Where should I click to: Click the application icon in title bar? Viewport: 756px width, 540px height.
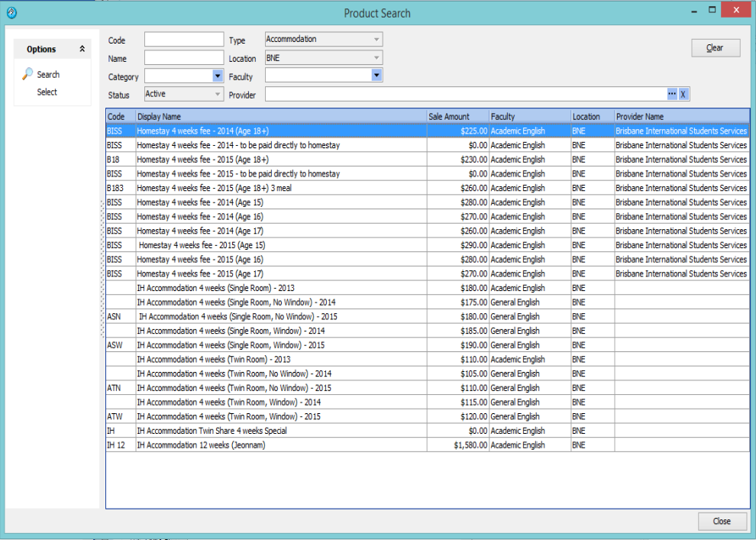(x=11, y=13)
